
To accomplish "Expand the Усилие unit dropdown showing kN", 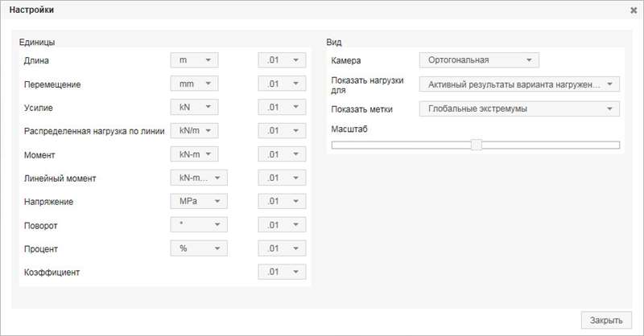I will point(194,107).
